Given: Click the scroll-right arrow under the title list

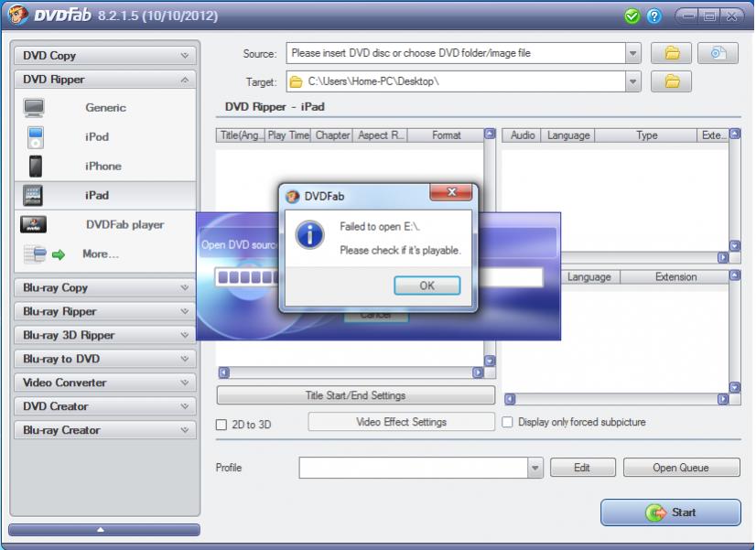Looking at the screenshot, I should point(478,372).
